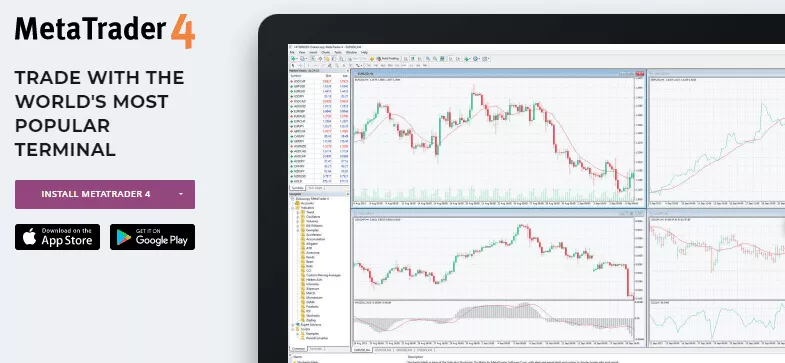The height and width of the screenshot is (363, 785).
Task: Select the first chart tab below the charts
Action: pyautogui.click(x=362, y=349)
